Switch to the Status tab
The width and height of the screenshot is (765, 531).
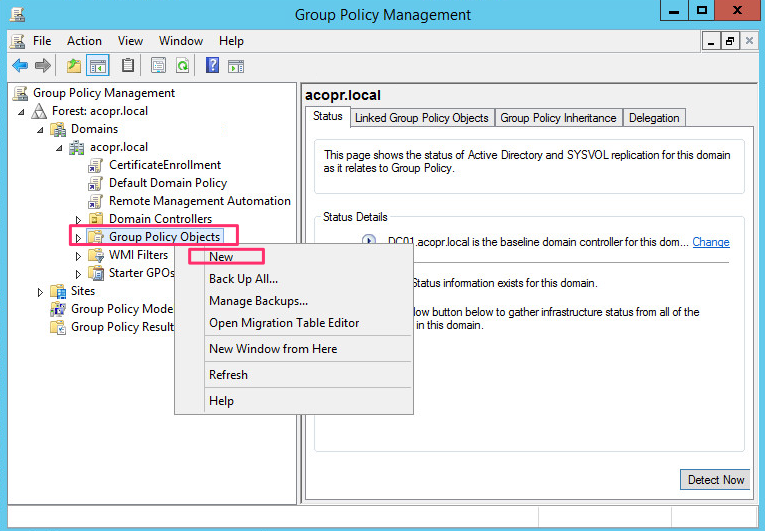[328, 116]
